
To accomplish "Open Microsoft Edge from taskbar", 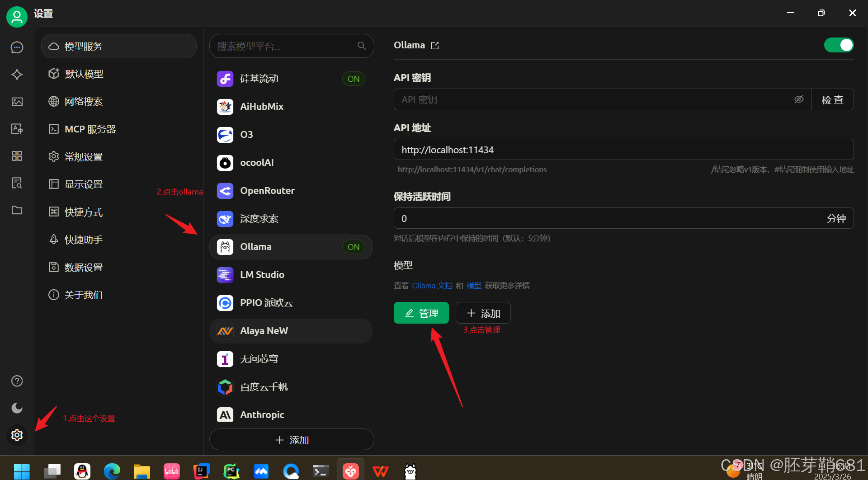I will 112,471.
